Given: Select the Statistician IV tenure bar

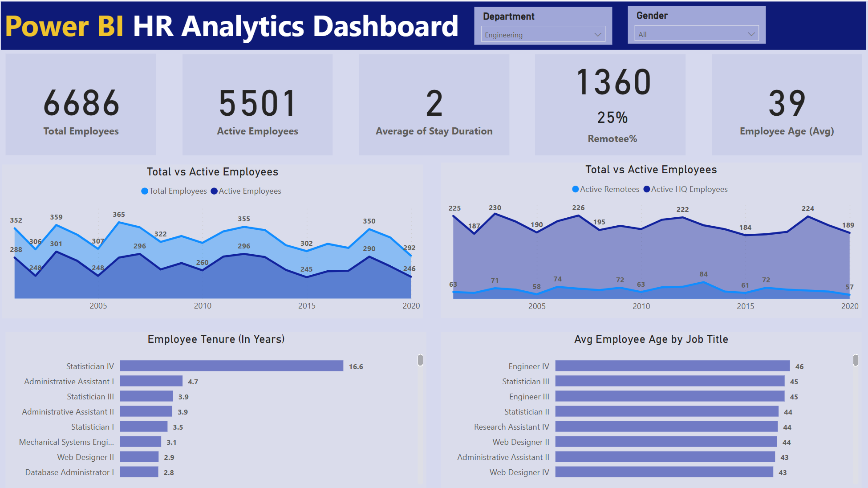Looking at the screenshot, I should click(231, 366).
